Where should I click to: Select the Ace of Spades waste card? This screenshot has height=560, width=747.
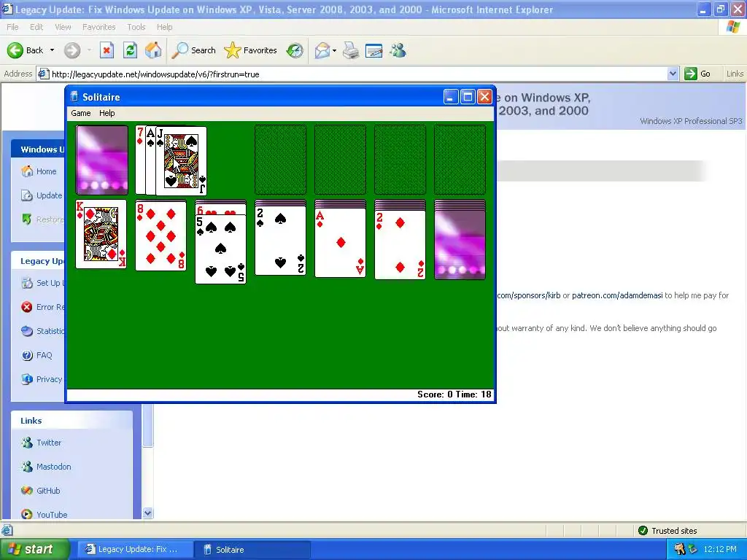click(150, 160)
